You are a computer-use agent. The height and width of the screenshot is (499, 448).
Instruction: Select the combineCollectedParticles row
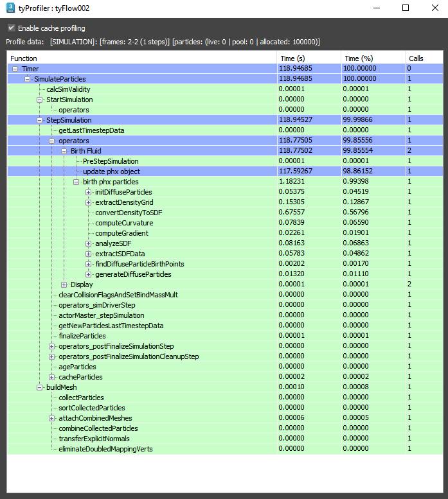point(225,428)
